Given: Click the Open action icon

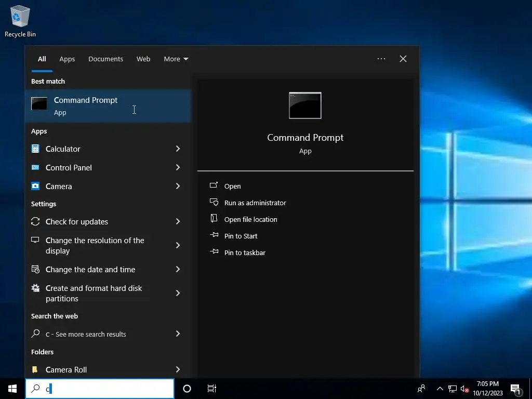Looking at the screenshot, I should (x=214, y=185).
